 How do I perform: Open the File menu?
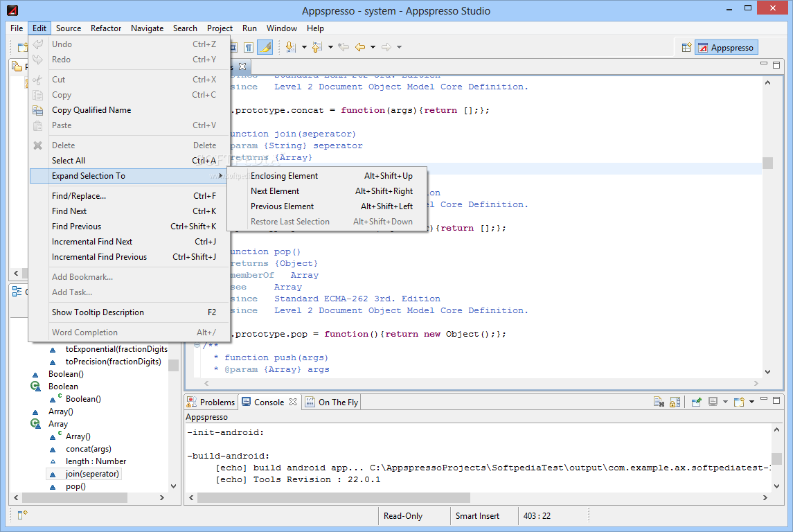pos(17,28)
